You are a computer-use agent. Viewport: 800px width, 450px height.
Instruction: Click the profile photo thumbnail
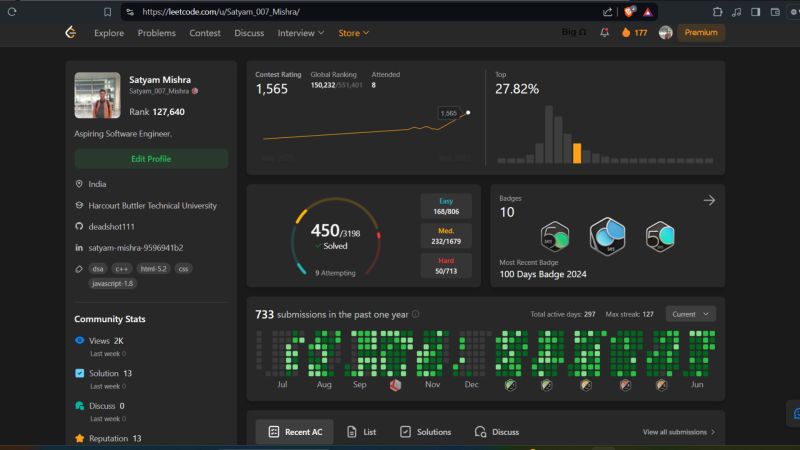97,95
